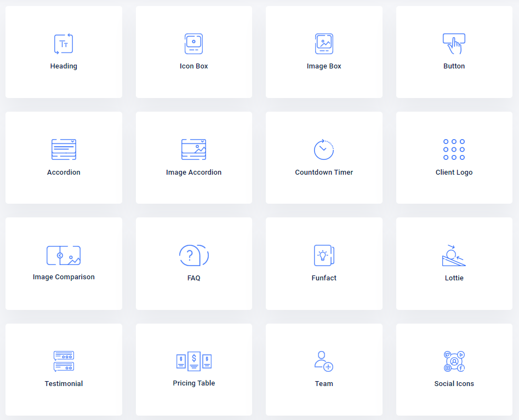The height and width of the screenshot is (420, 519).
Task: Select the "Funfact" label
Action: pos(324,278)
